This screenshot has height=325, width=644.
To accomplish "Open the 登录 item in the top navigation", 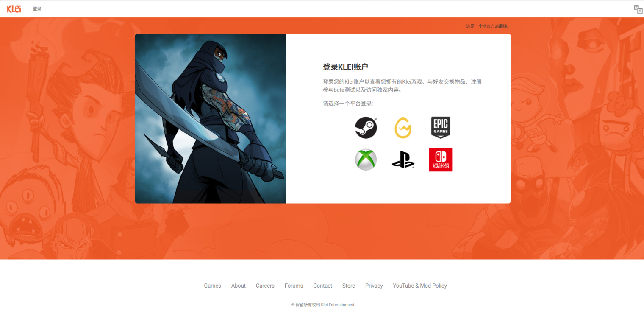I will click(x=37, y=9).
